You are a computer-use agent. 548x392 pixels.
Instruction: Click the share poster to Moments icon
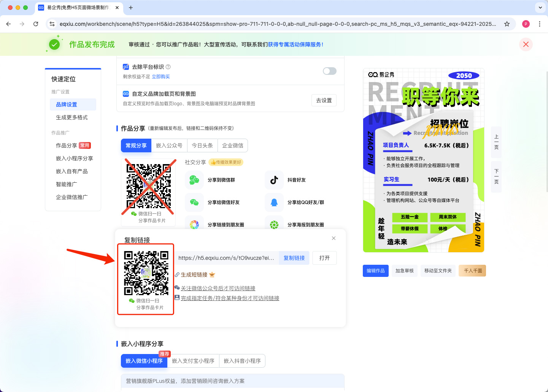point(274,224)
